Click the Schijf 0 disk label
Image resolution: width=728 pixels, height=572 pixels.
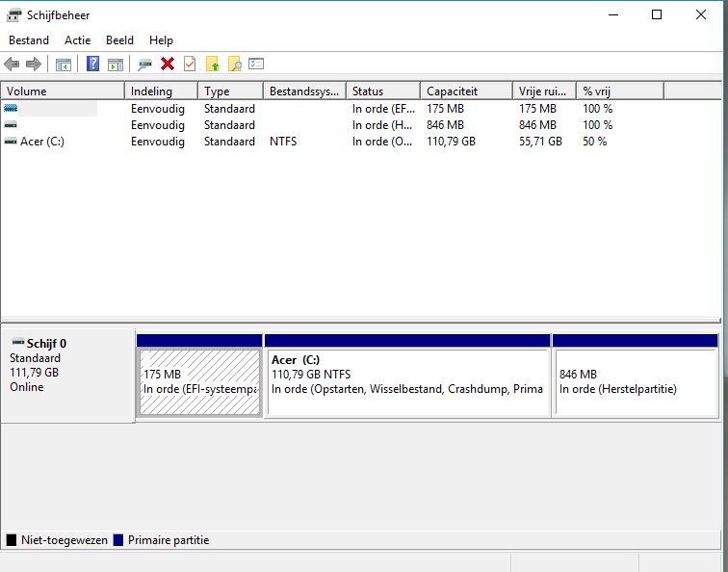click(x=46, y=344)
